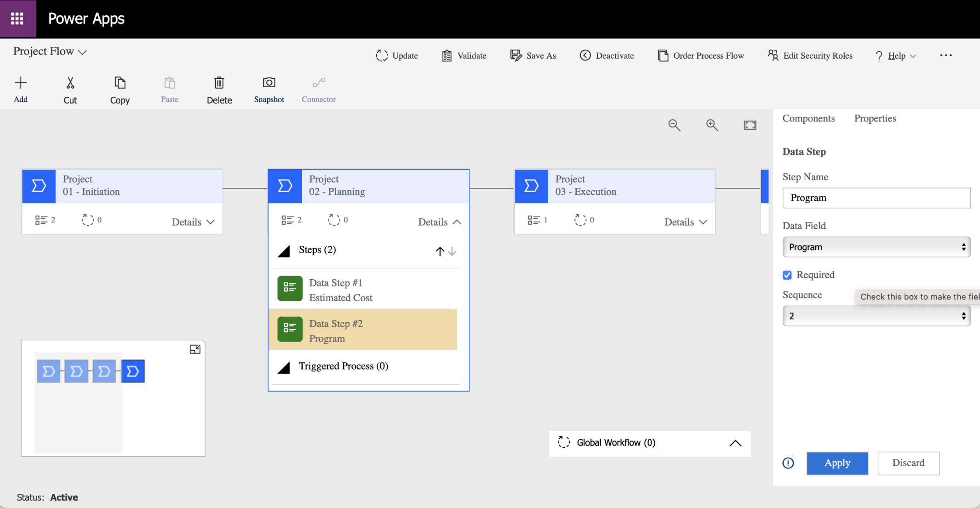This screenshot has width=980, height=508.
Task: Click the Snapshot camera icon
Action: [269, 83]
